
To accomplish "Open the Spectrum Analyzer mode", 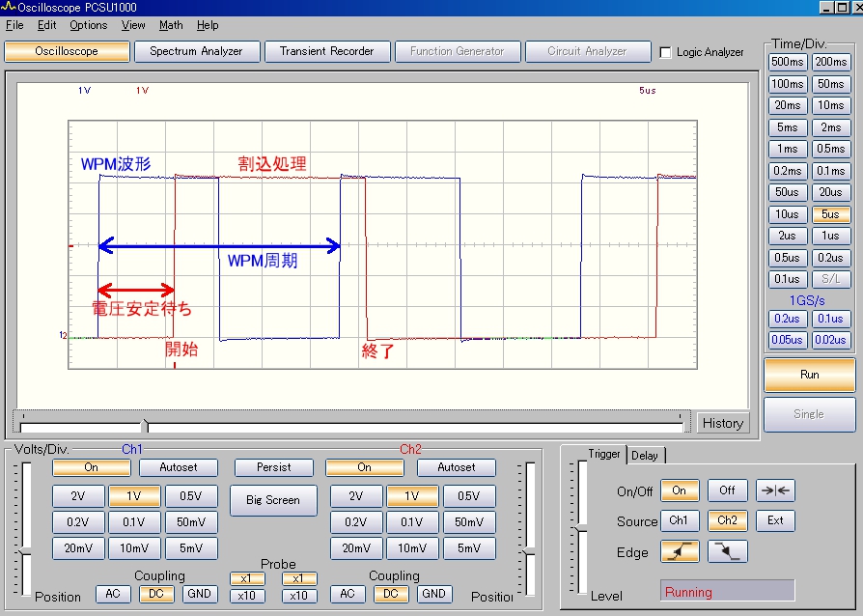I will [196, 51].
